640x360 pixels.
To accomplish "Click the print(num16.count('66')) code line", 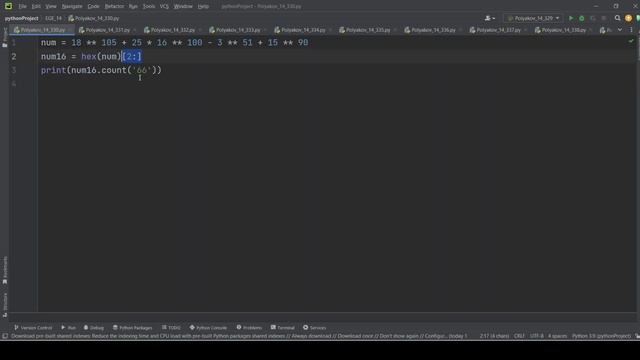I will pyautogui.click(x=101, y=70).
